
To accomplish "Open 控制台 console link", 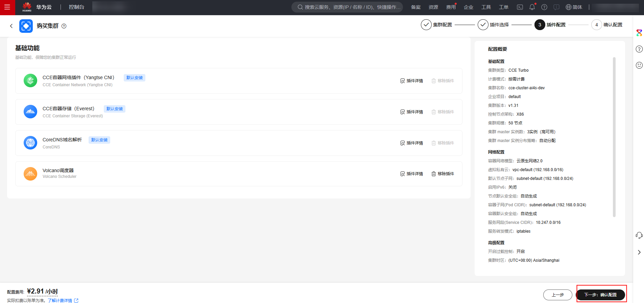I will [76, 7].
